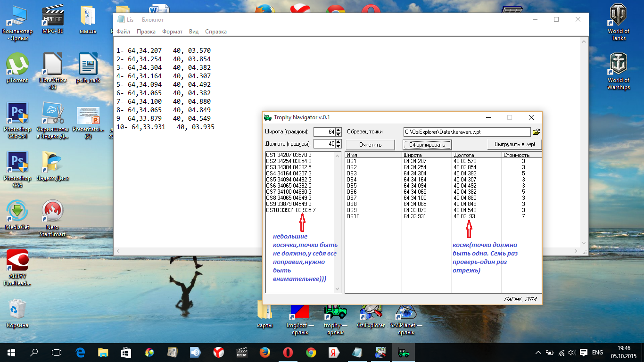Click into the sample point file path field
The image size is (644, 362).
coord(467,132)
